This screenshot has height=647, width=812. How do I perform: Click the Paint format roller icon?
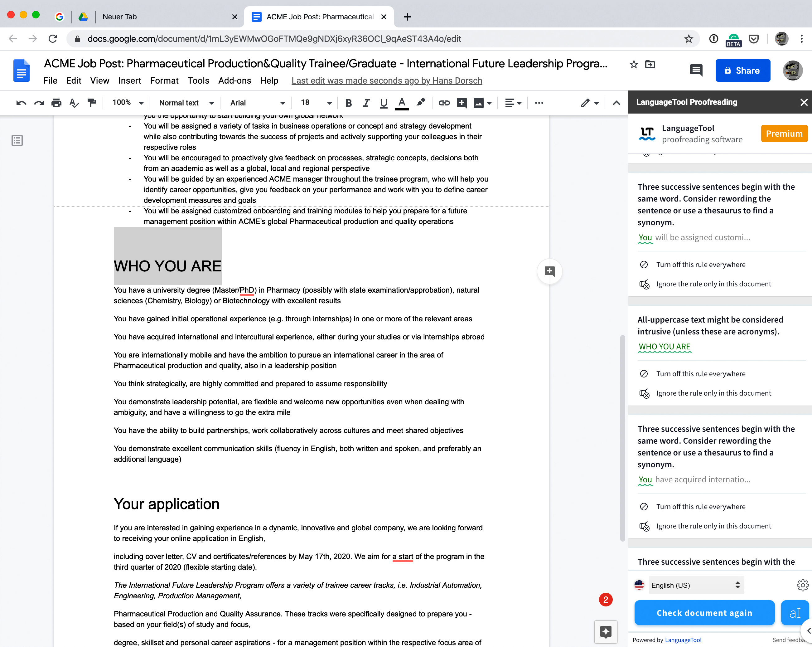pos(91,103)
